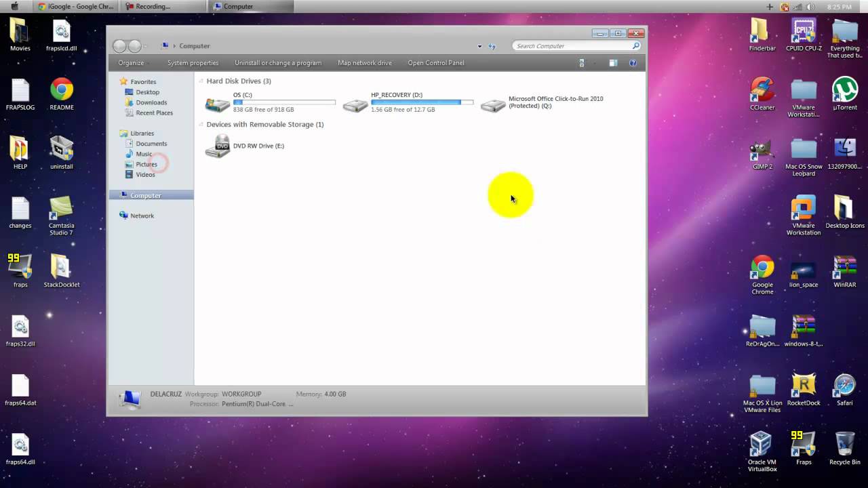
Task: Select the Recycle Bin icon
Action: 845,448
